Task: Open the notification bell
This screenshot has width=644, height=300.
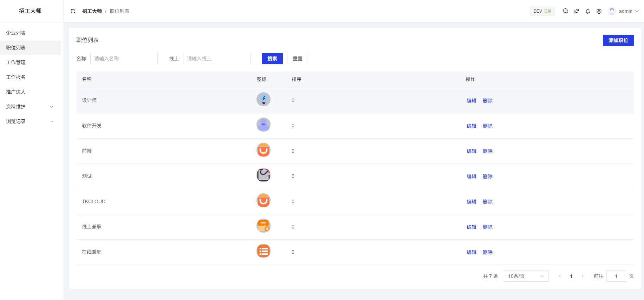Action: point(588,11)
